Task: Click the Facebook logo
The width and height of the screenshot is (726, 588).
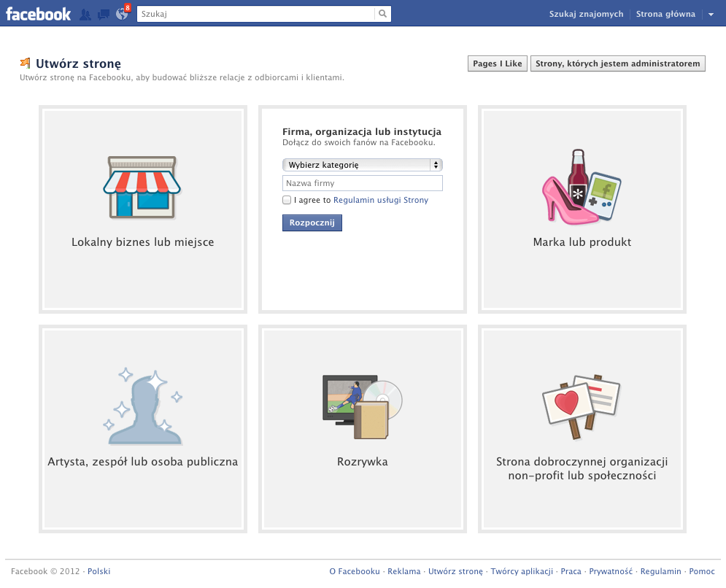Action: 38,14
